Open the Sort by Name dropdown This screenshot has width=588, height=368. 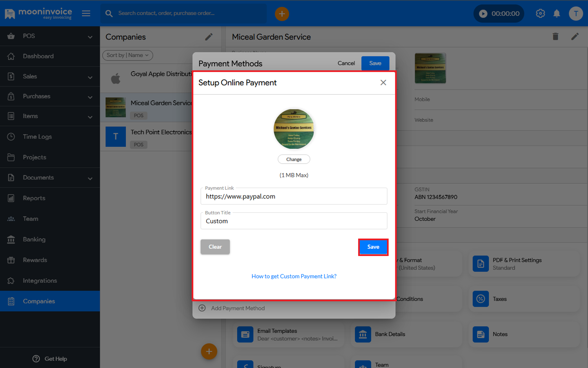(x=127, y=55)
